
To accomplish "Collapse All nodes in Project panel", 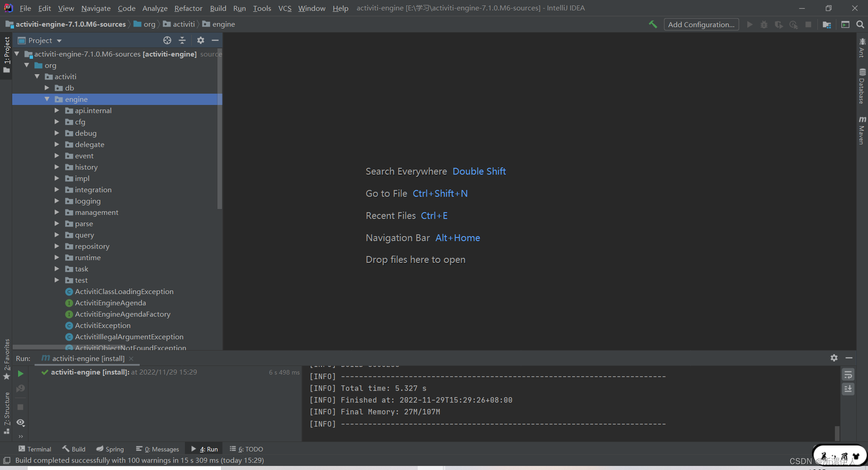I will [x=182, y=40].
